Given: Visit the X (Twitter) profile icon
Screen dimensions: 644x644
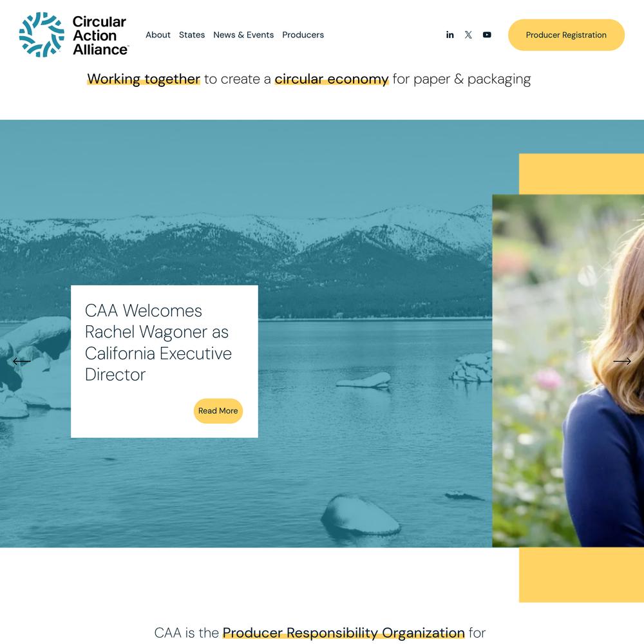Looking at the screenshot, I should (x=468, y=35).
